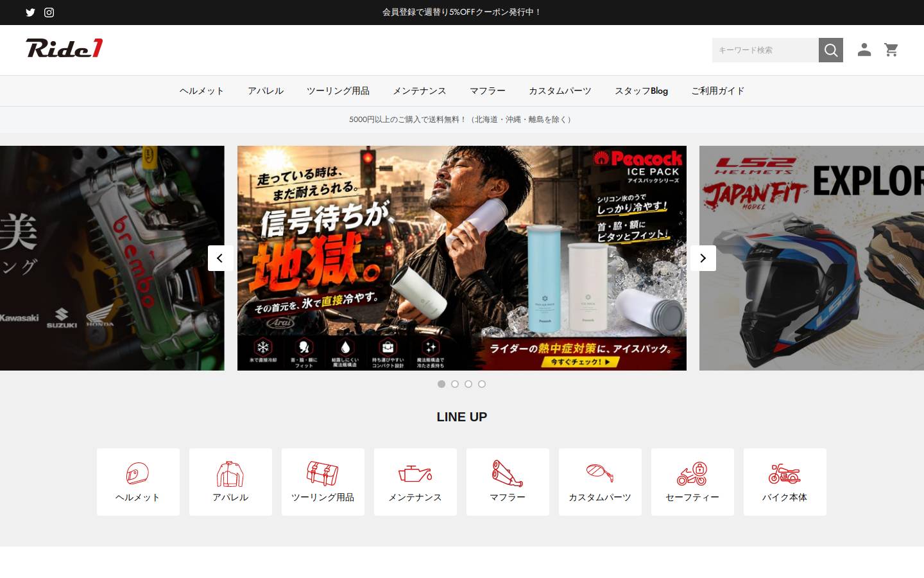The width and height of the screenshot is (924, 578).
Task: Click the カスタムパーツ label in LINE UP
Action: 599,498
